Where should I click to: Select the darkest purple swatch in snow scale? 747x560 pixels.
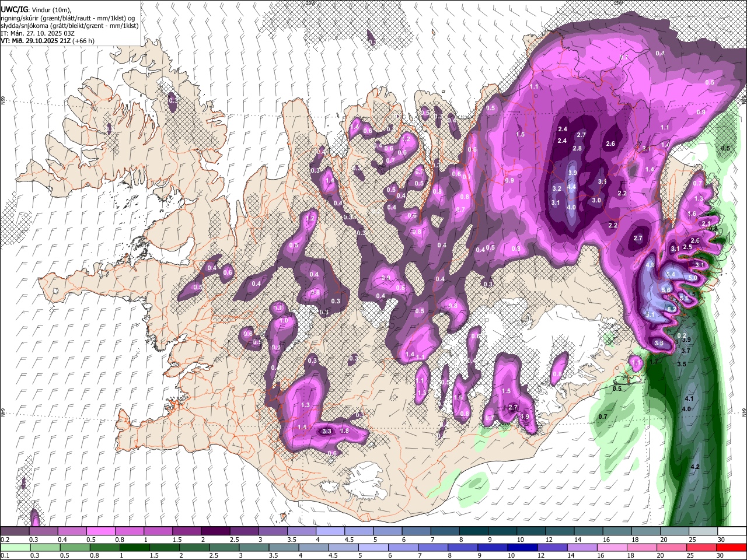point(215,531)
